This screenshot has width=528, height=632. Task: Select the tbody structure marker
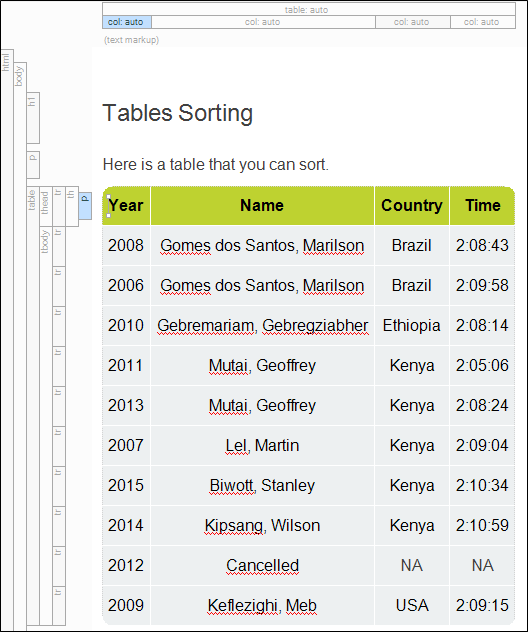(46, 426)
